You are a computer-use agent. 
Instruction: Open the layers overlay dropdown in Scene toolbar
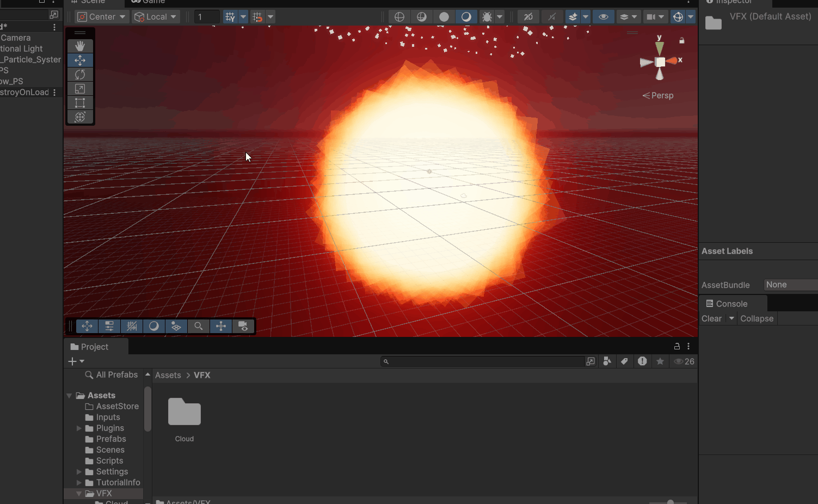coord(628,17)
